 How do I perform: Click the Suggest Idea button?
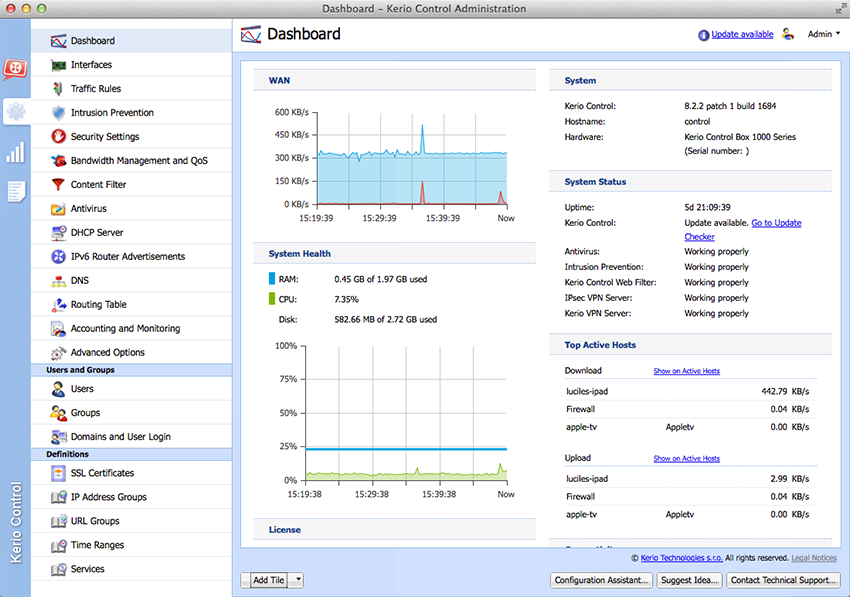(690, 580)
